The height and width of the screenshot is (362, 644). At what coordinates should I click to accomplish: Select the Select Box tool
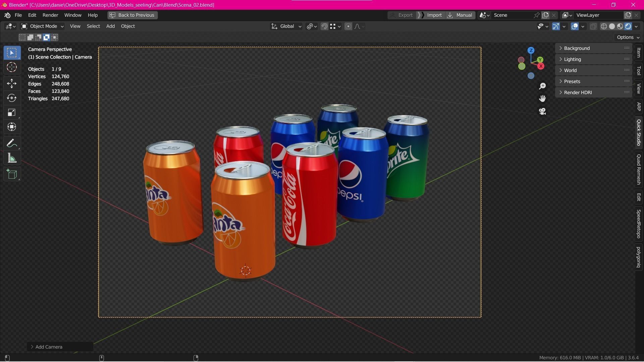12,53
